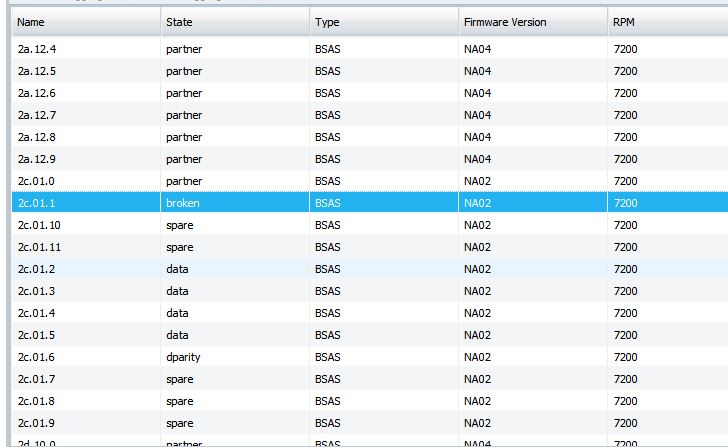Select disk 2c.01.5 name cell

coord(86,335)
